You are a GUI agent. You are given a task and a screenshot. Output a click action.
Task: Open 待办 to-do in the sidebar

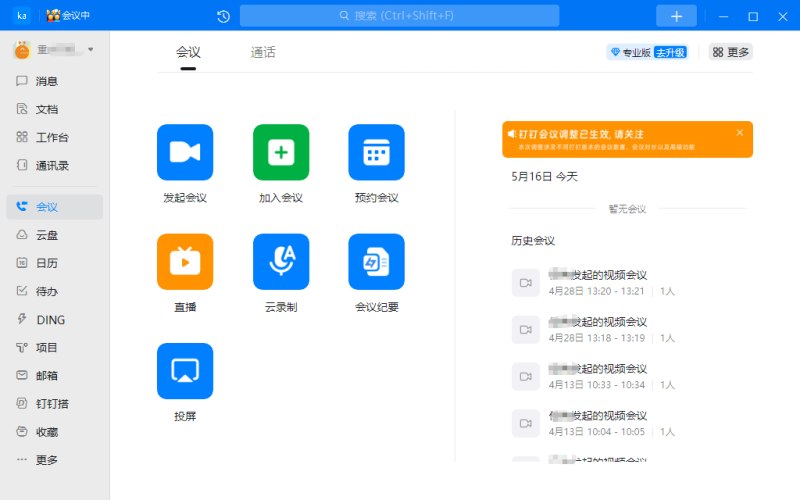click(55, 291)
